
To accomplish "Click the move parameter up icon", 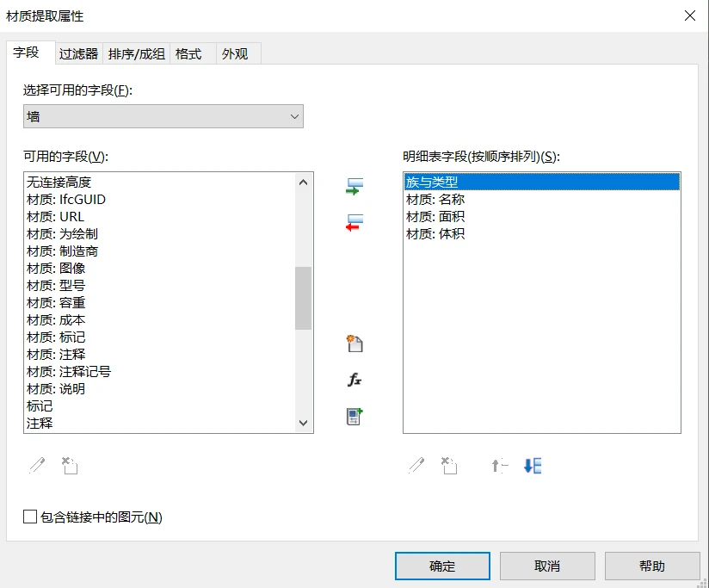I will click(500, 466).
